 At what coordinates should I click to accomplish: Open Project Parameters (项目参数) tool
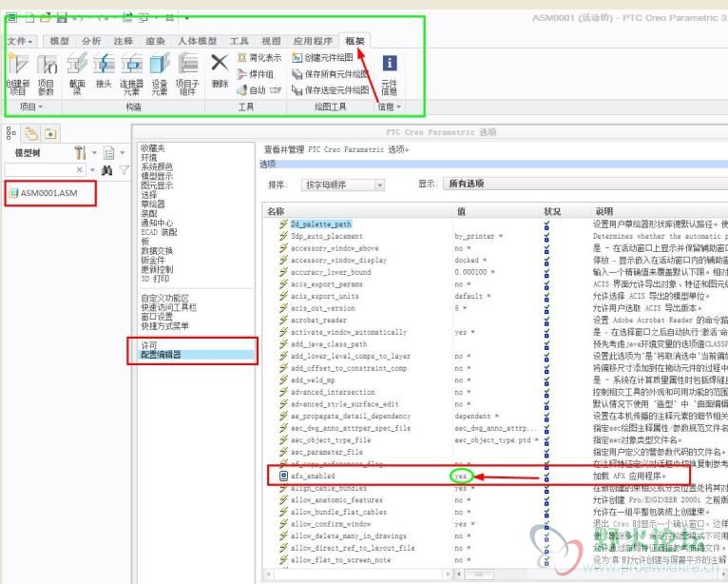click(47, 74)
